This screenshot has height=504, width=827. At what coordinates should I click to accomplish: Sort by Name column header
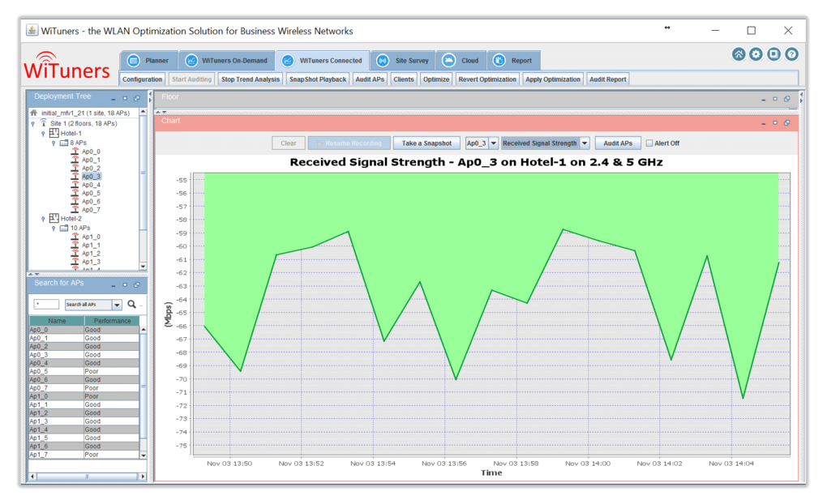(57, 321)
